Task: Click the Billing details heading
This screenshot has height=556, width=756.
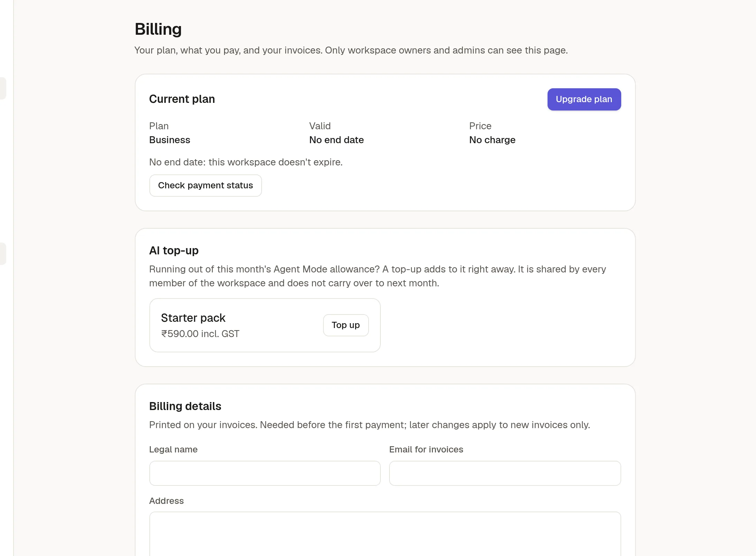Action: 185,406
